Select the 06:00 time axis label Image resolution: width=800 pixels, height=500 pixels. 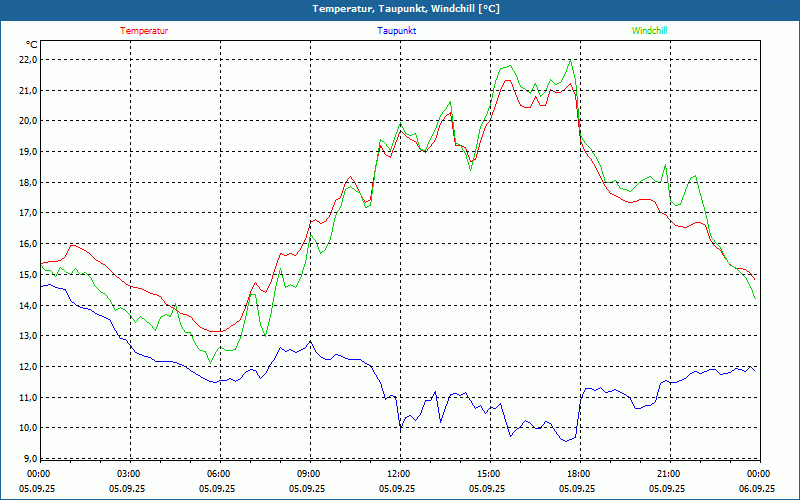(x=218, y=474)
